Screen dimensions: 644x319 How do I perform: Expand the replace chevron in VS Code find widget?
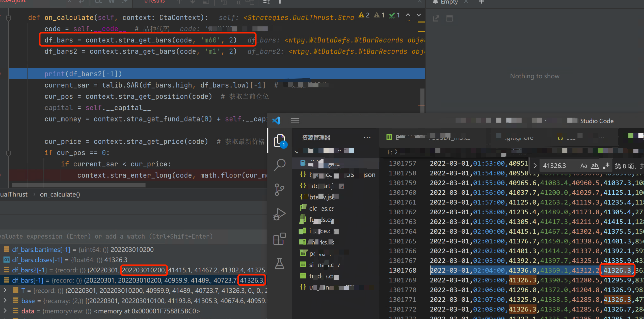click(535, 165)
